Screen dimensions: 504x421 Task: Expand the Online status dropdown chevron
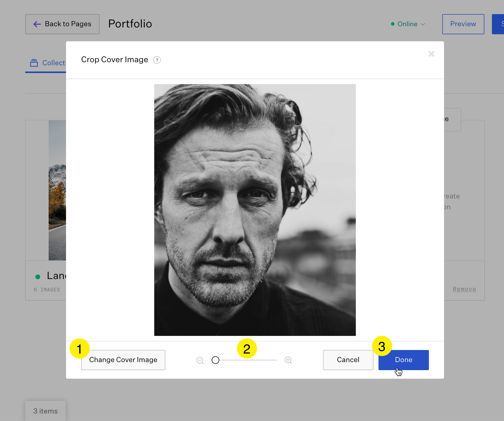[x=423, y=24]
